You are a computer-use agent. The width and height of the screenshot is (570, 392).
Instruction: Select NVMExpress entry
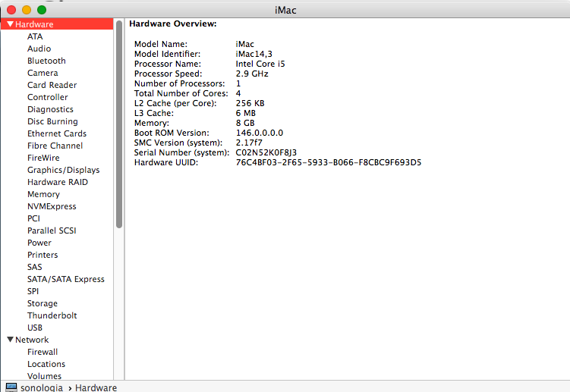pyautogui.click(x=52, y=206)
